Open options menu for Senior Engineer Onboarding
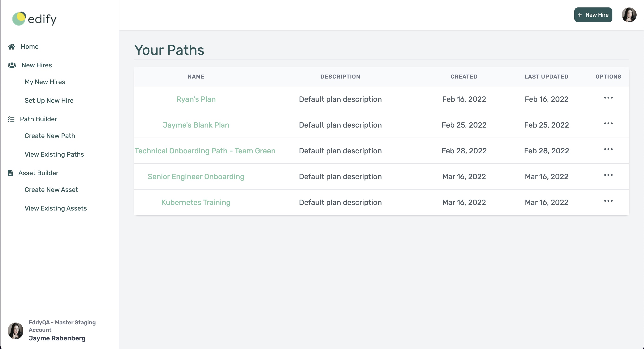The width and height of the screenshot is (644, 349). pos(608,175)
